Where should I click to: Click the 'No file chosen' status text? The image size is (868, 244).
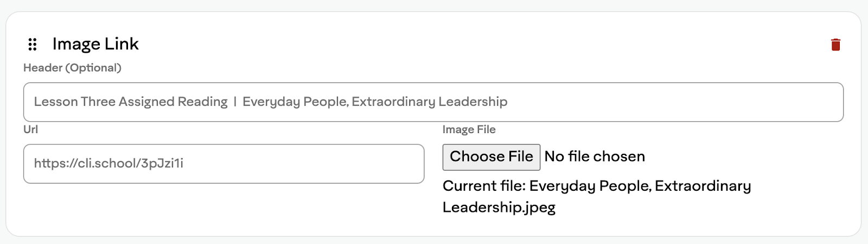pyautogui.click(x=595, y=157)
